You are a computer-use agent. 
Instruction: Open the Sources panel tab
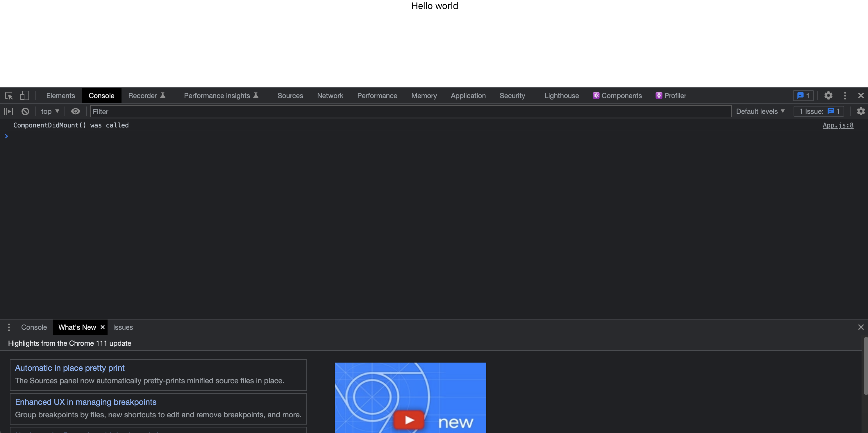coord(290,96)
